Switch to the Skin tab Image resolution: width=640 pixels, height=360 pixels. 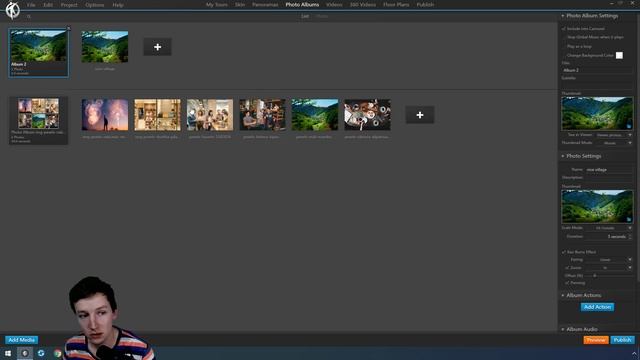click(240, 4)
